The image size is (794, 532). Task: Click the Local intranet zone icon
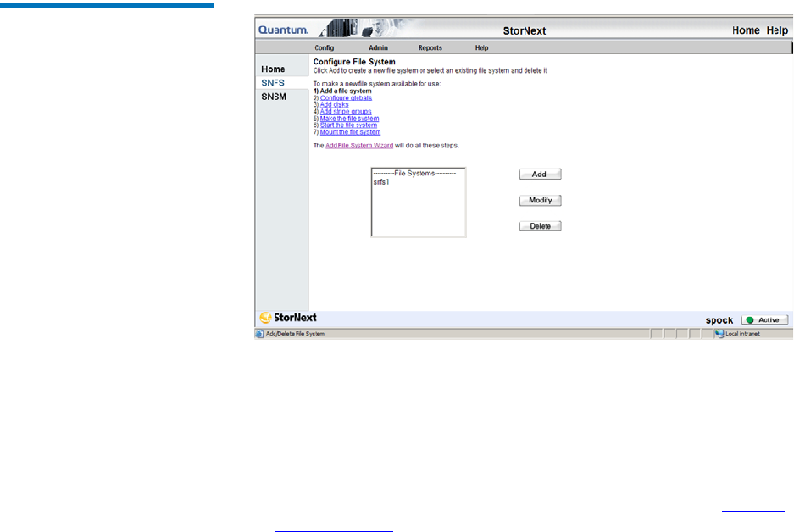pyautogui.click(x=719, y=334)
